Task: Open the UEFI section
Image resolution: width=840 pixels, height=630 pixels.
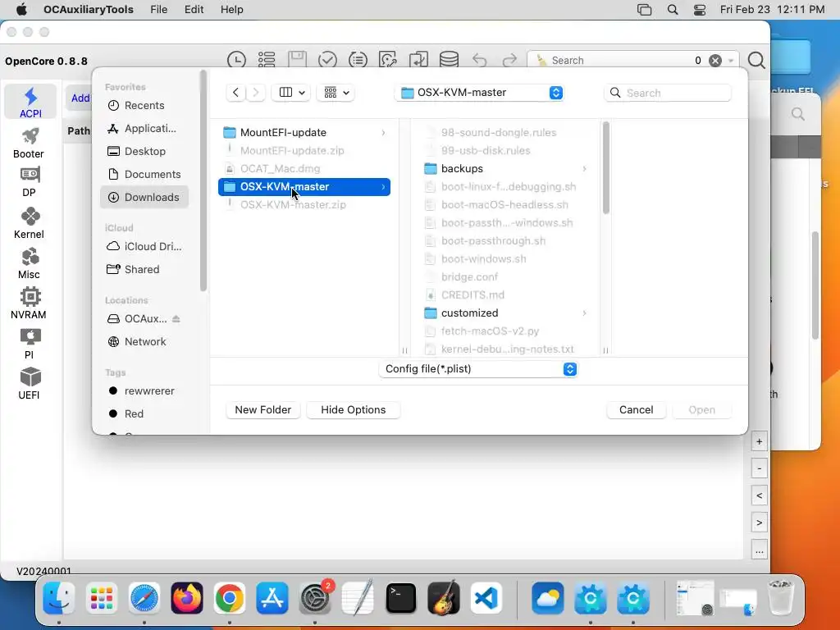Action: (x=29, y=383)
